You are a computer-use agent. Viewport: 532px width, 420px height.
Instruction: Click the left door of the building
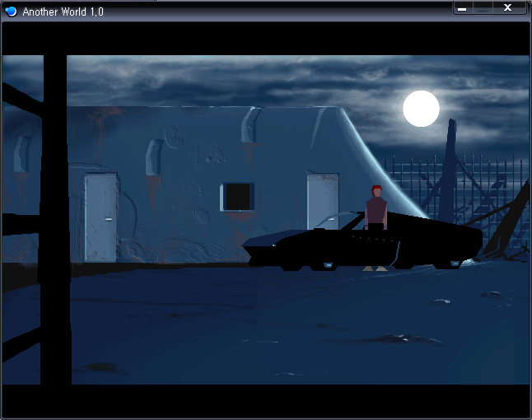click(x=100, y=217)
